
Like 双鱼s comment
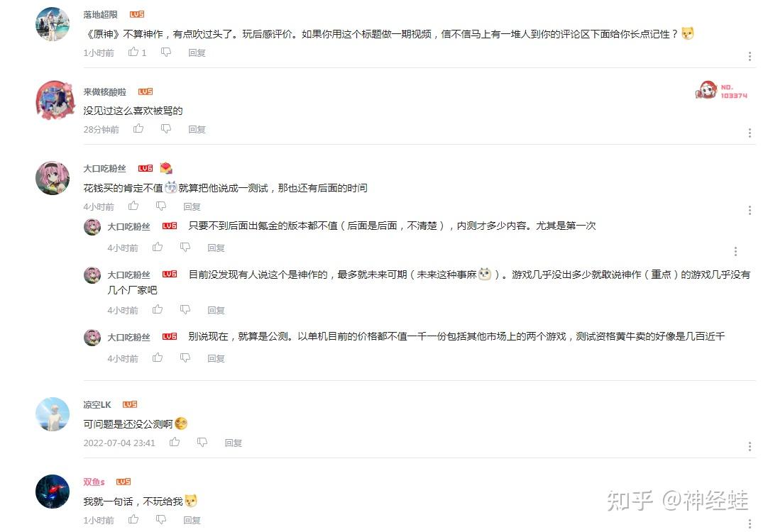point(133,520)
